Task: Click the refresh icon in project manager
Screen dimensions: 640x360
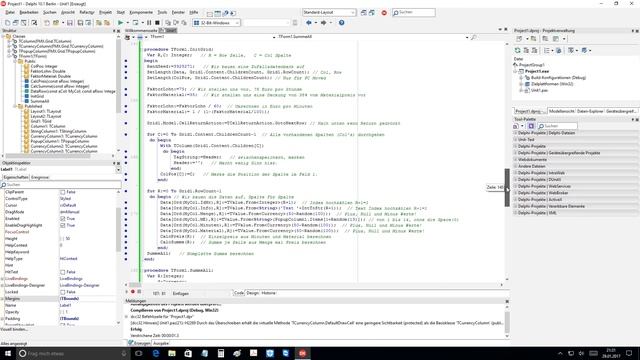Action: 518,50
